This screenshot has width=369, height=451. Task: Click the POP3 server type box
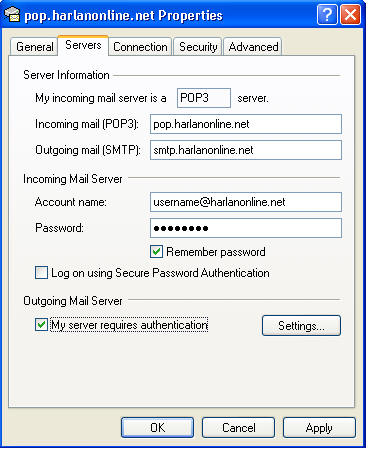pyautogui.click(x=204, y=98)
